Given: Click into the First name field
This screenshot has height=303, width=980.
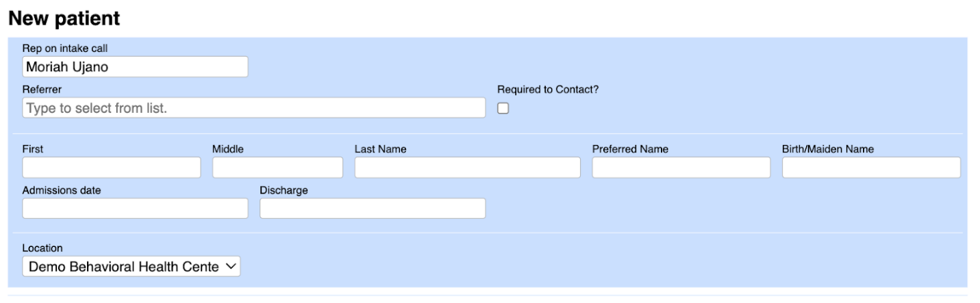Looking at the screenshot, I should (x=112, y=168).
